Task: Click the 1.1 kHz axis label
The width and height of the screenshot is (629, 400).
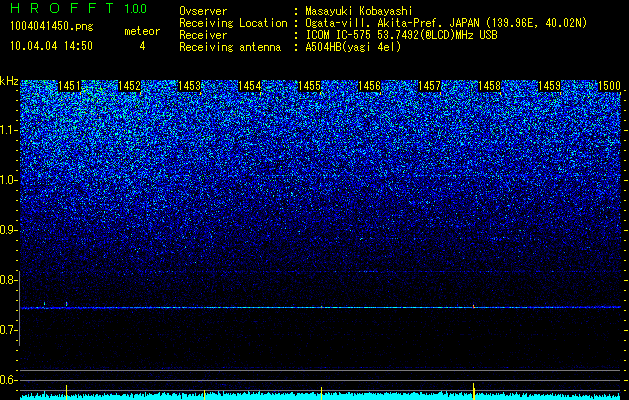Action: pyautogui.click(x=9, y=130)
